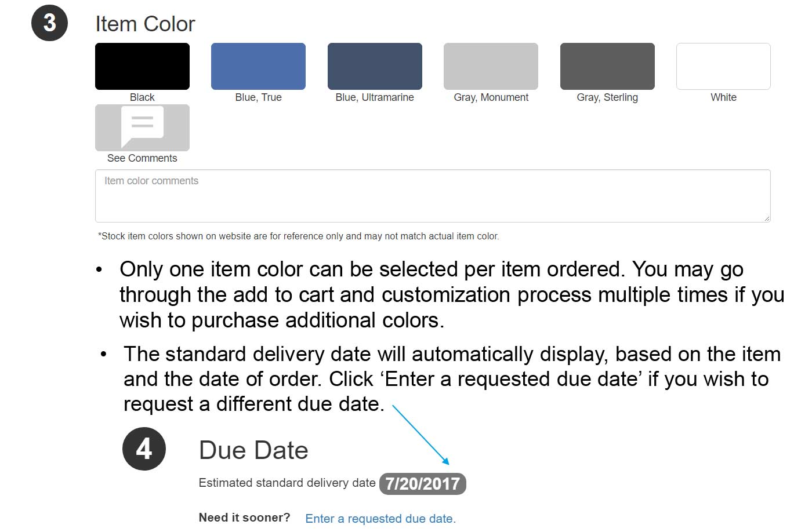812x532 pixels.
Task: Click into the Item color comments field
Action: (x=432, y=195)
